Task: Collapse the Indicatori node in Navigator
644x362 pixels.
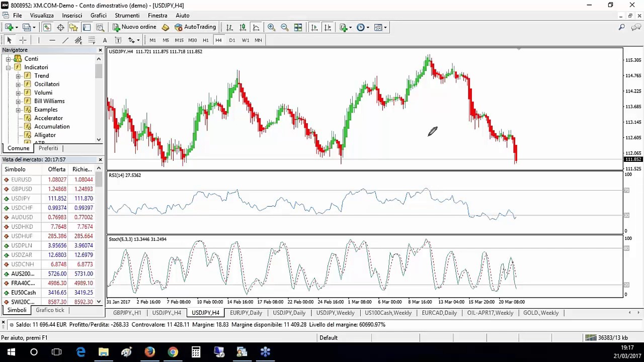Action: [x=8, y=67]
